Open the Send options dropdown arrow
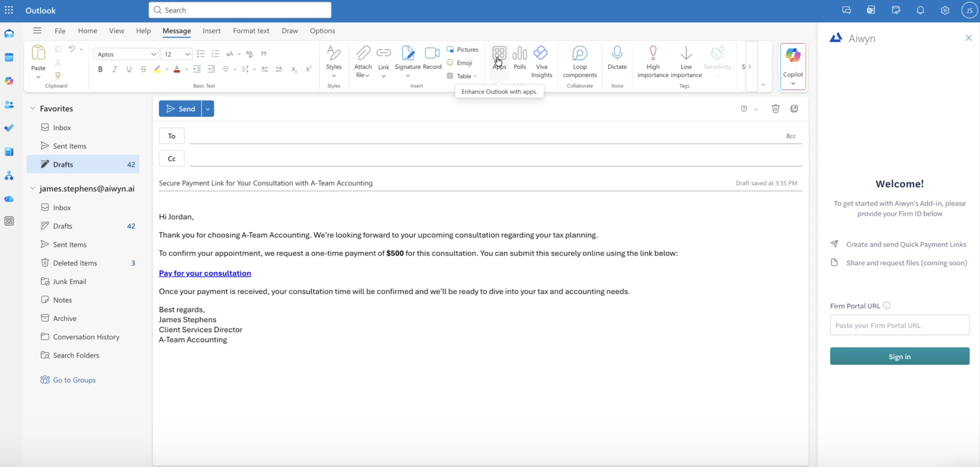980x467 pixels. [x=208, y=108]
